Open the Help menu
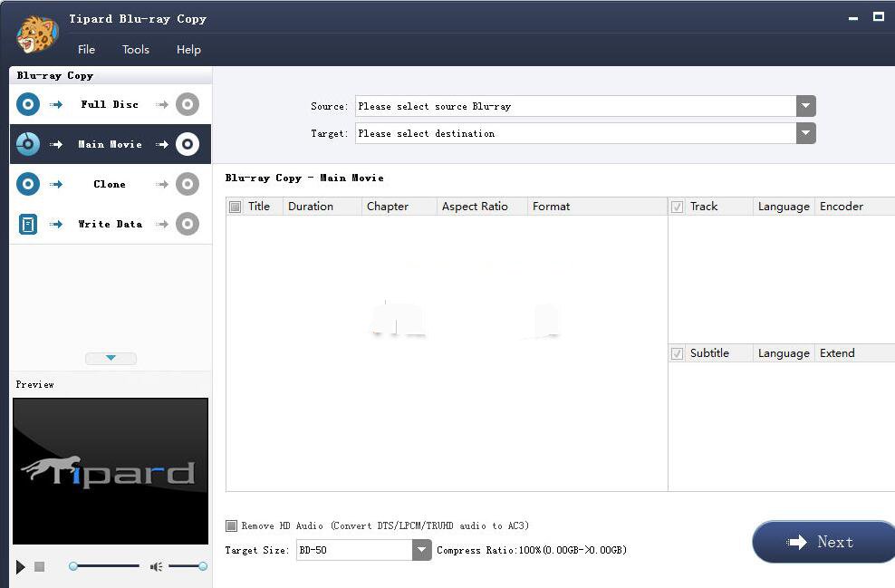The image size is (895, 588). click(188, 50)
